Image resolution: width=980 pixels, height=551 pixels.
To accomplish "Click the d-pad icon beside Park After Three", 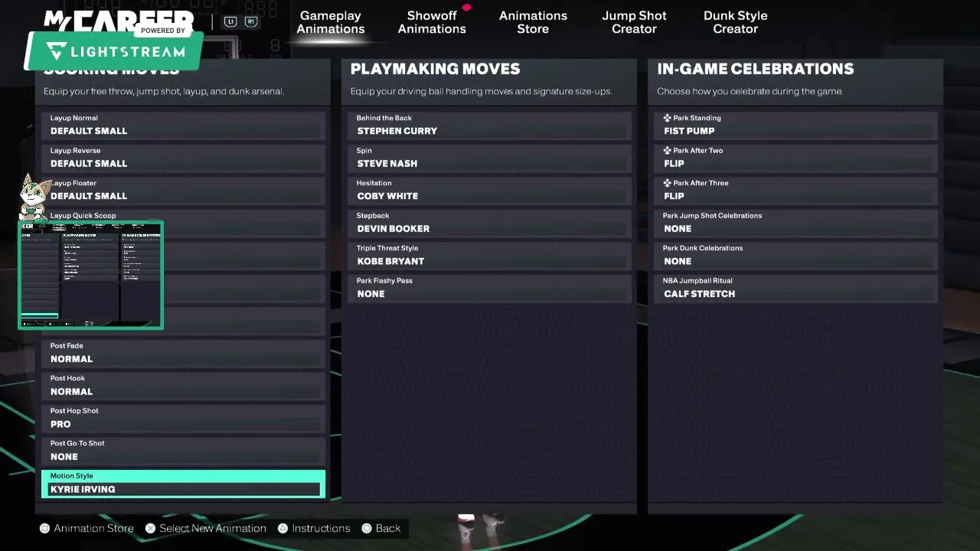I will tap(667, 183).
